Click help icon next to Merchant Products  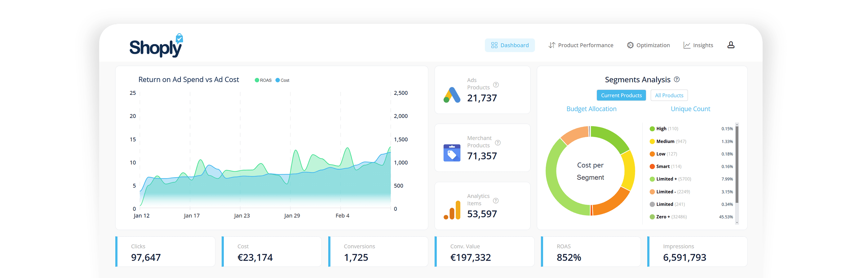[x=498, y=143]
